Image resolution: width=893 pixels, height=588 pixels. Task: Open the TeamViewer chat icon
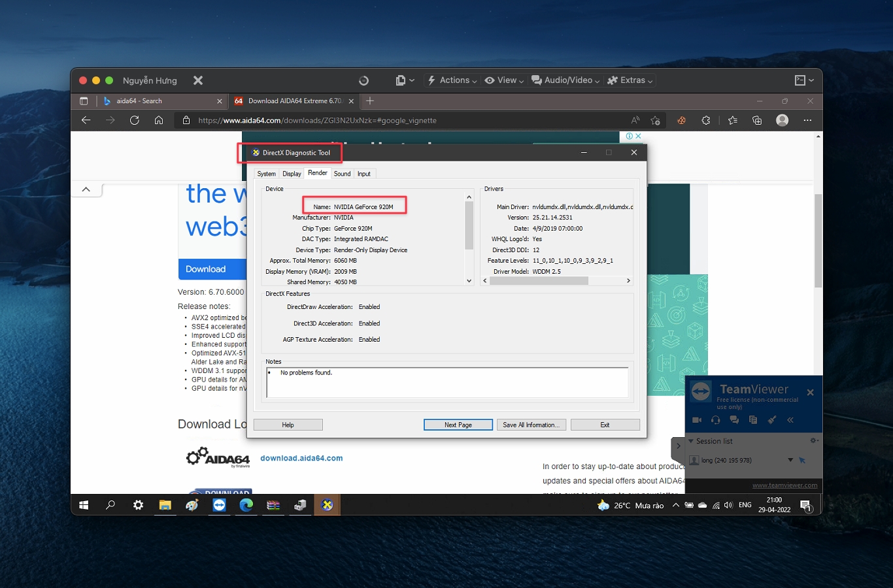[x=734, y=420]
